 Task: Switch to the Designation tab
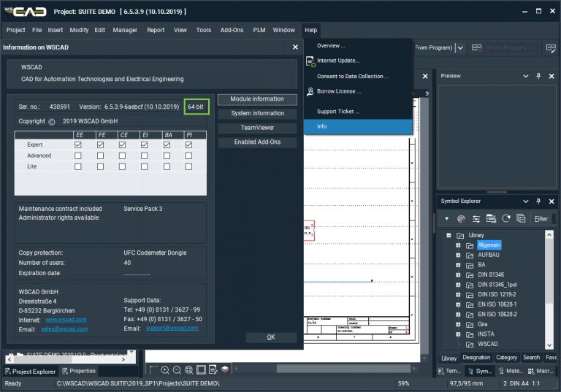[x=476, y=358]
